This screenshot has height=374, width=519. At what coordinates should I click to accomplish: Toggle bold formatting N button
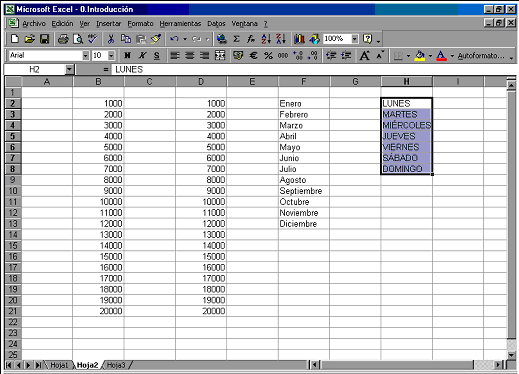coord(127,55)
